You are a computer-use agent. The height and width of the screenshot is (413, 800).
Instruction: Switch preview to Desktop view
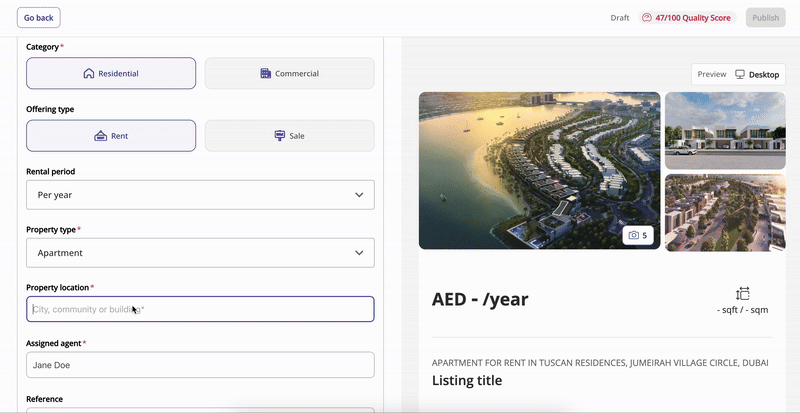[x=757, y=75]
